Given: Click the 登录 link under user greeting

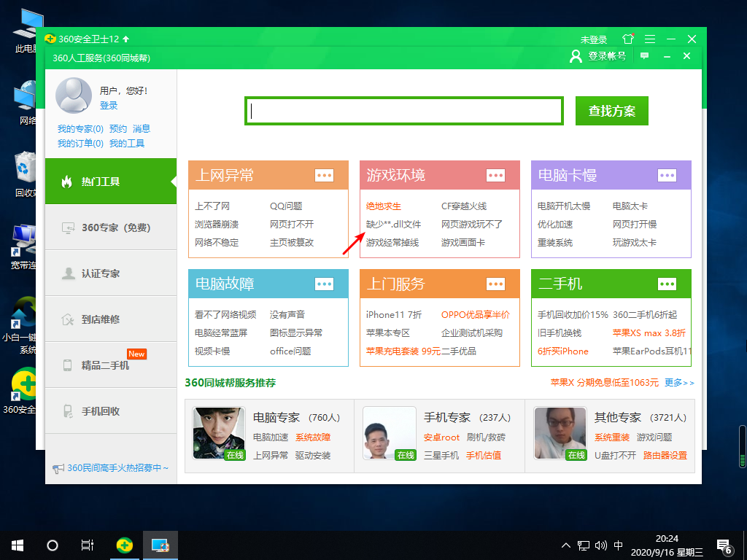Looking at the screenshot, I should pyautogui.click(x=109, y=106).
